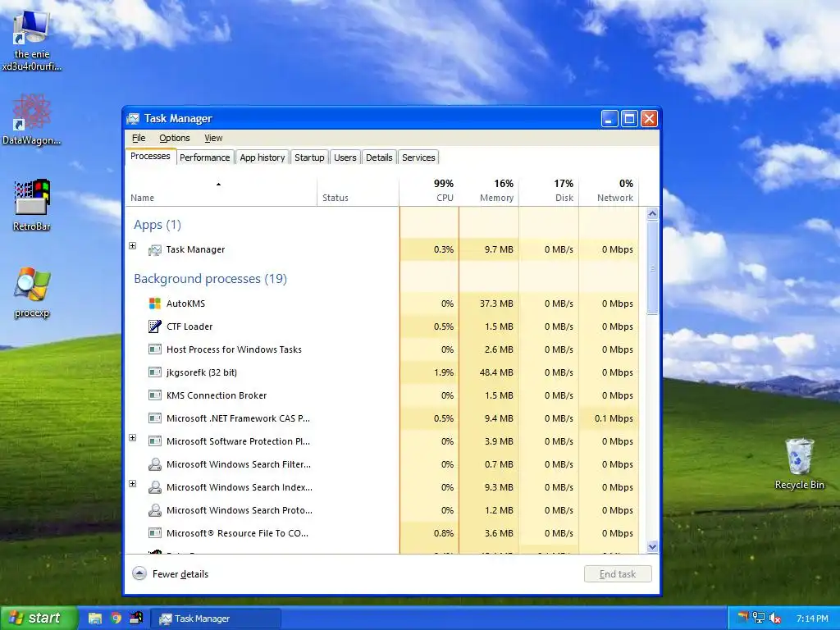Click the AutoKMS process icon
Viewport: 840px width, 630px height.
click(155, 304)
